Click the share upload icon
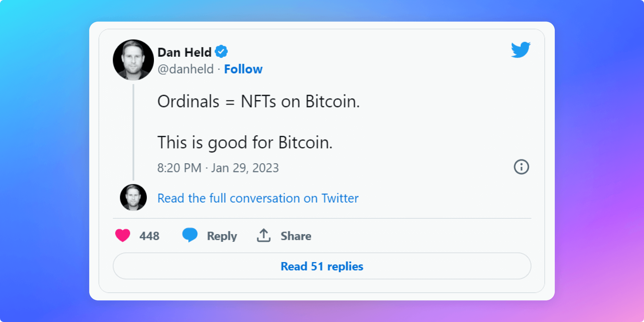The height and width of the screenshot is (322, 644). [x=263, y=235]
